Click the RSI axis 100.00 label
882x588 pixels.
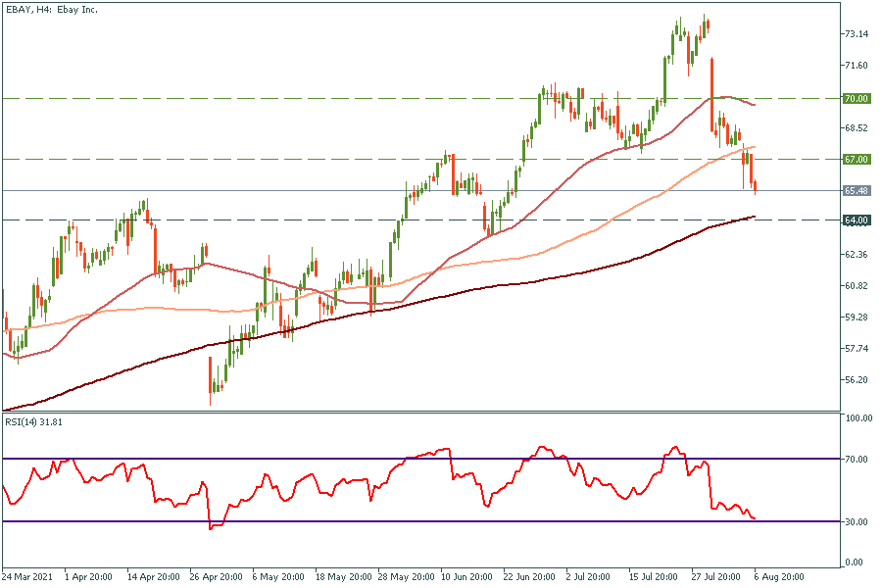[x=858, y=418]
